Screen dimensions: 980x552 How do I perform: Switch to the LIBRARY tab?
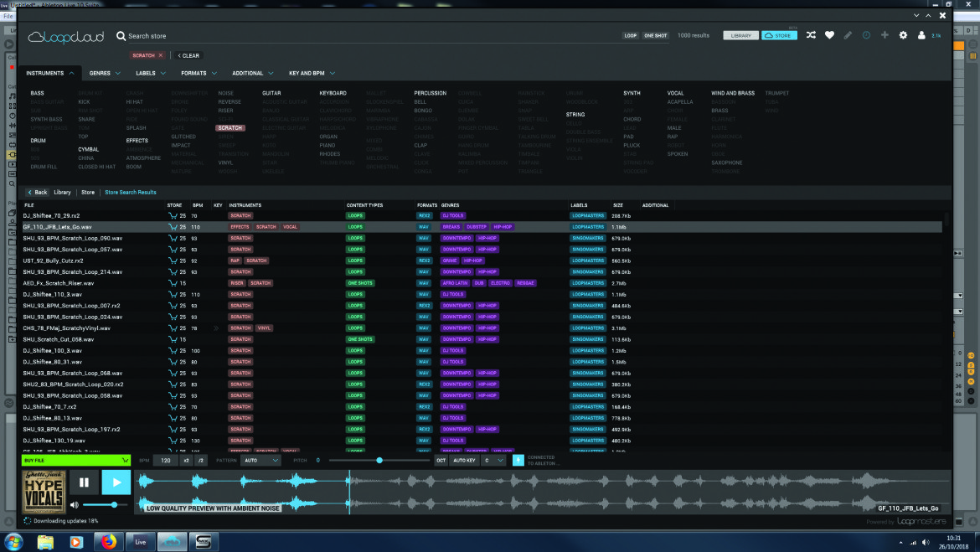tap(740, 36)
